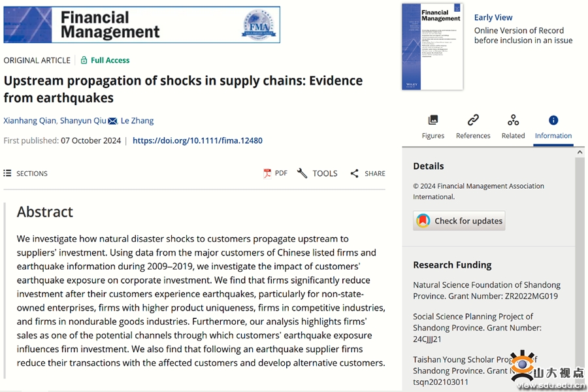Open the Financial Management journal cover thumbnail
Image resolution: width=588 pixels, height=392 pixels.
pos(433,46)
